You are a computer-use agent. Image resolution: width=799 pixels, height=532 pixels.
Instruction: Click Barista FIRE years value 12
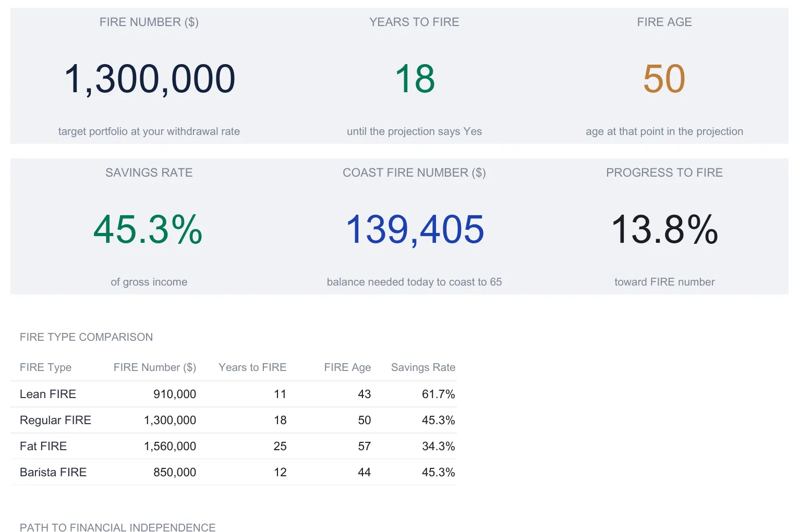[280, 472]
